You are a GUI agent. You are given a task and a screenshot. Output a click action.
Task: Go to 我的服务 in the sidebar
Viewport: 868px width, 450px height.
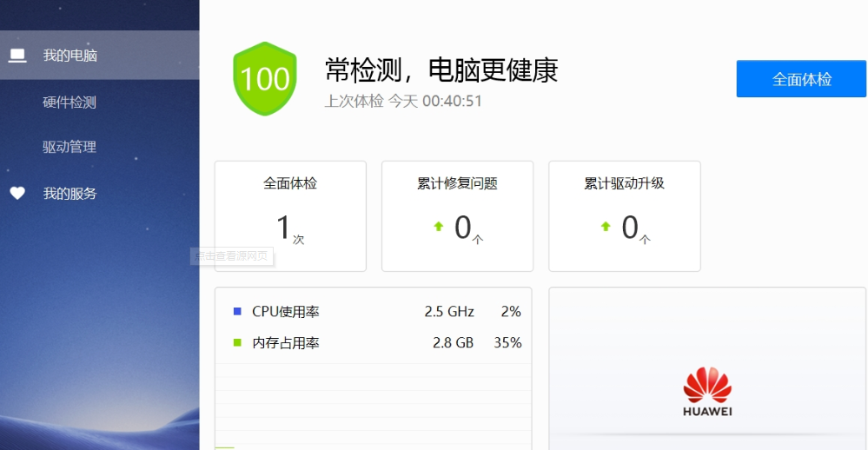[70, 193]
